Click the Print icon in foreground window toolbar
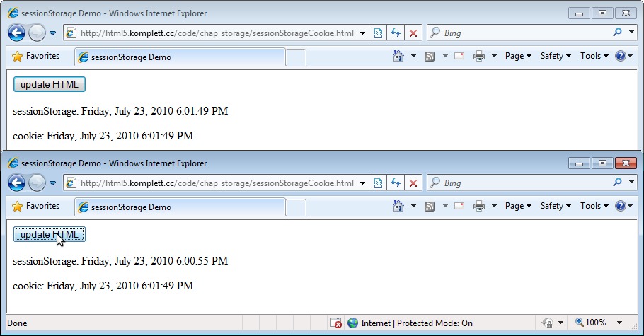 click(x=479, y=206)
